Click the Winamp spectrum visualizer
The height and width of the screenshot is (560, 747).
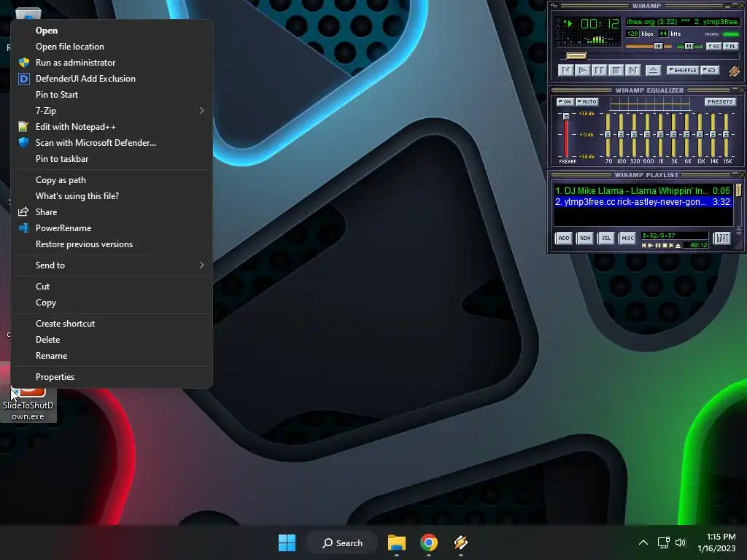(591, 39)
